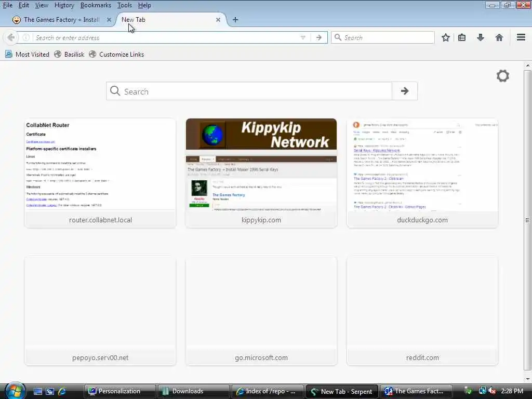Show bookmarks list icon
Image resolution: width=532 pixels, height=399 pixels.
[462, 37]
